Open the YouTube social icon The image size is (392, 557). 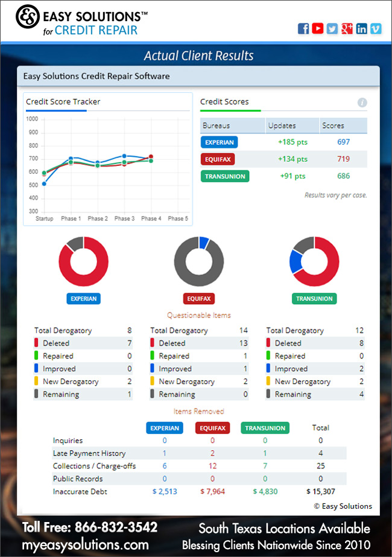coord(318,28)
